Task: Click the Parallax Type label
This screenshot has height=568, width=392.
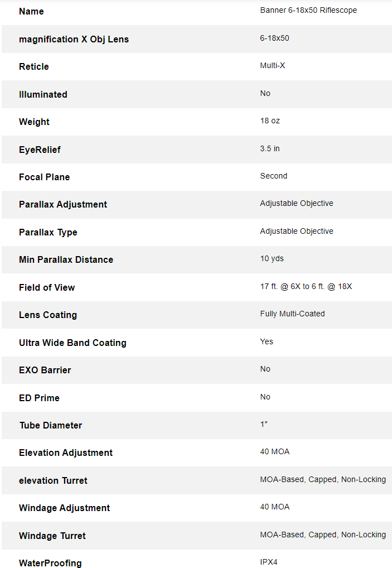Action: [48, 232]
